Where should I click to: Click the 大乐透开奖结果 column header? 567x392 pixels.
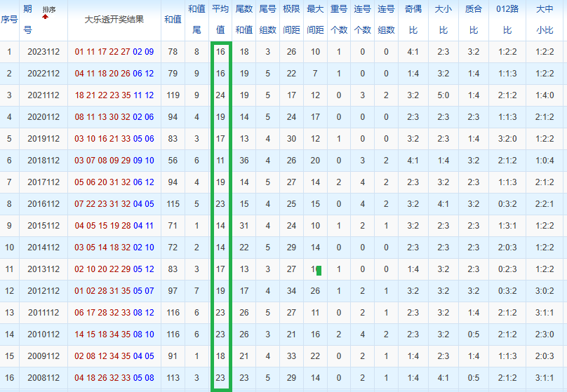[114, 19]
